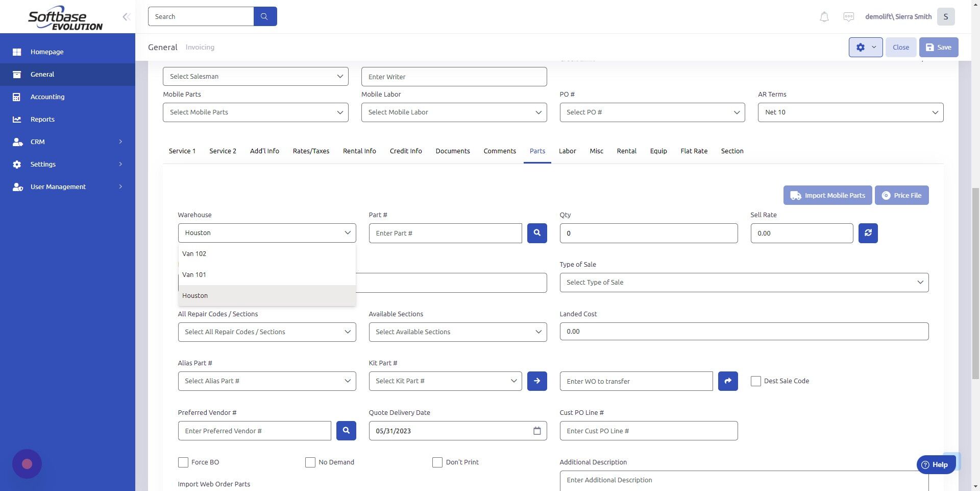
Task: Click the blue arrow beside Kit Part #
Action: click(536, 381)
